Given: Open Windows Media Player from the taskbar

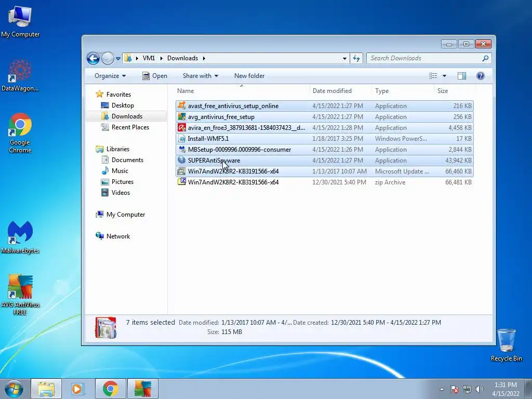Looking at the screenshot, I should pyautogui.click(x=78, y=389).
